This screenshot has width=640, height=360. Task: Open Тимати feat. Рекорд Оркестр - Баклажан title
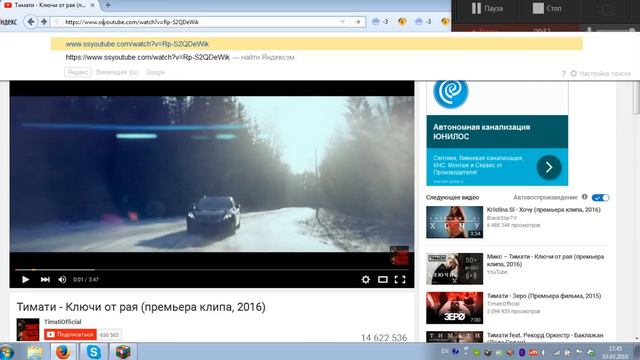coord(545,338)
